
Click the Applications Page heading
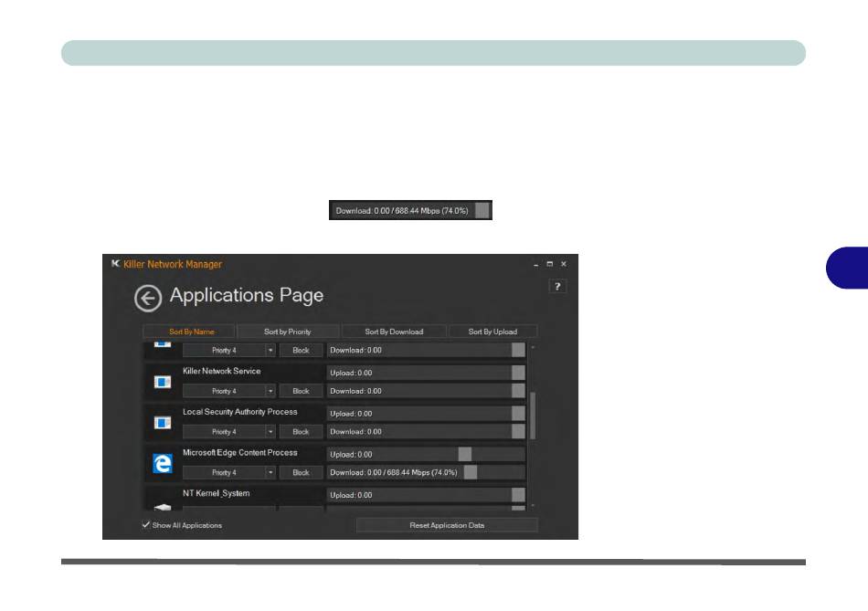[x=247, y=296]
